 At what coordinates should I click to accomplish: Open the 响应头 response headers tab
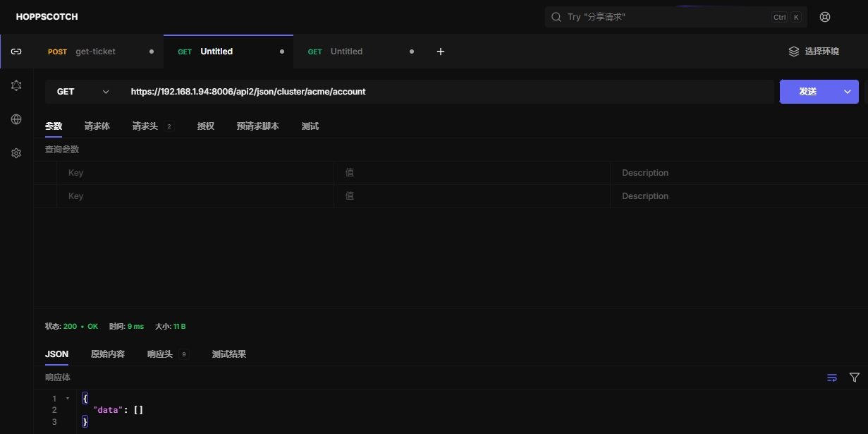(160, 354)
